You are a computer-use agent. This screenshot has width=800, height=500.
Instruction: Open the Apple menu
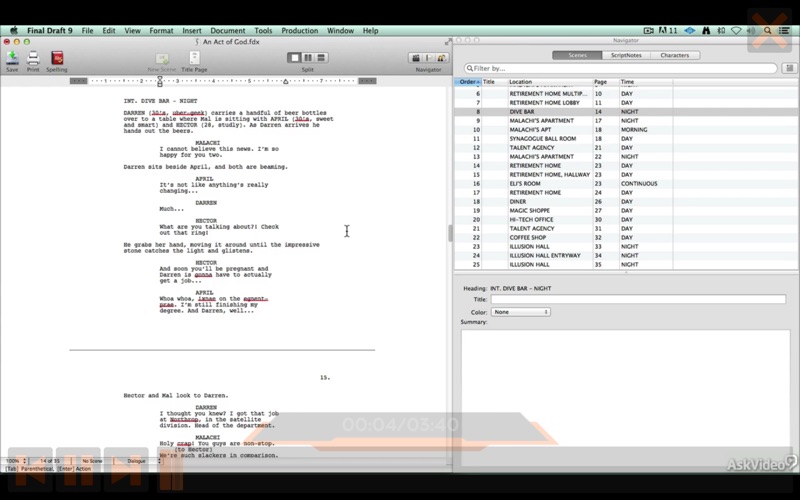coord(14,31)
